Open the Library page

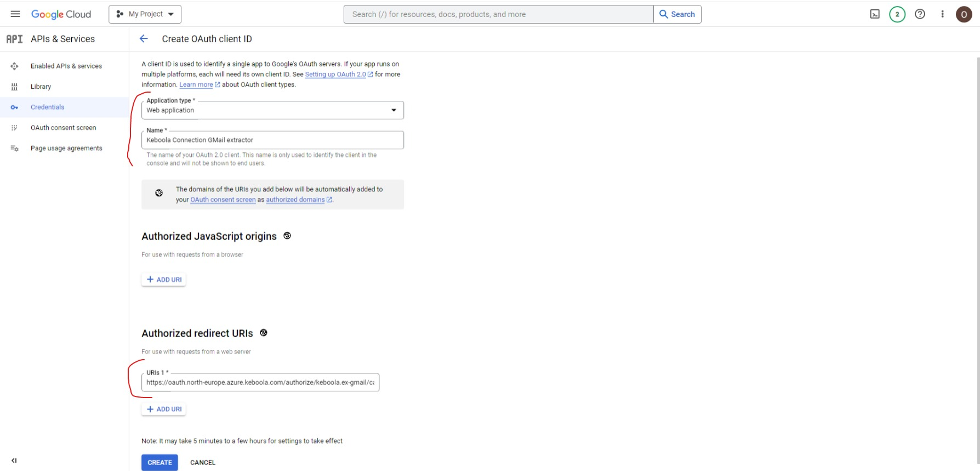pyautogui.click(x=41, y=87)
